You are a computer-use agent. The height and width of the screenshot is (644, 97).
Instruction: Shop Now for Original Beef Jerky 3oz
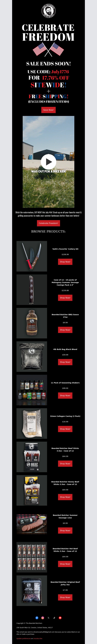click(65, 597)
